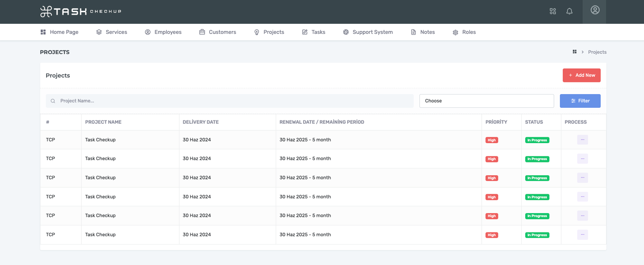
Task: Click the blue Filter button
Action: point(580,101)
